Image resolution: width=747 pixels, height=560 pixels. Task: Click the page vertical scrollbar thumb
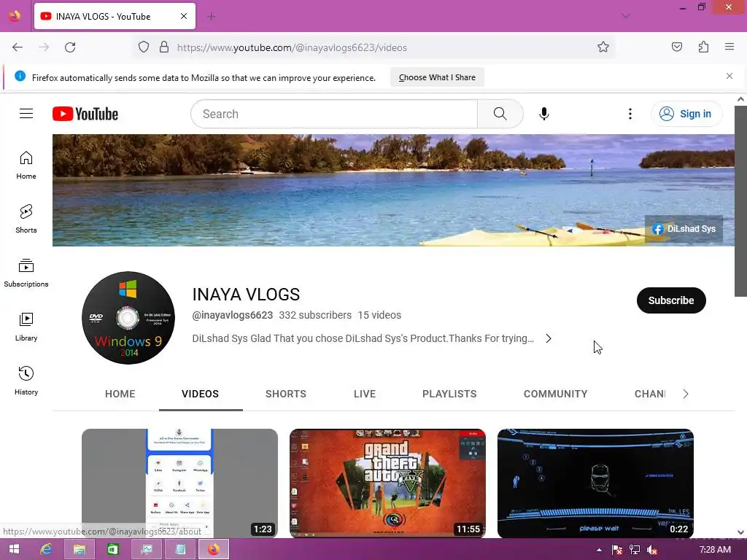coord(740,201)
